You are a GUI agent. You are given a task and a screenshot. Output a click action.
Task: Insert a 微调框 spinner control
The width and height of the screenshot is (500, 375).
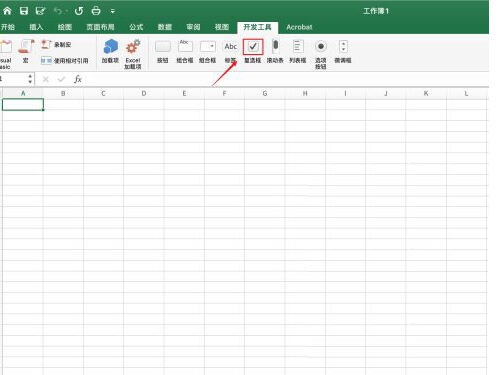(x=343, y=51)
